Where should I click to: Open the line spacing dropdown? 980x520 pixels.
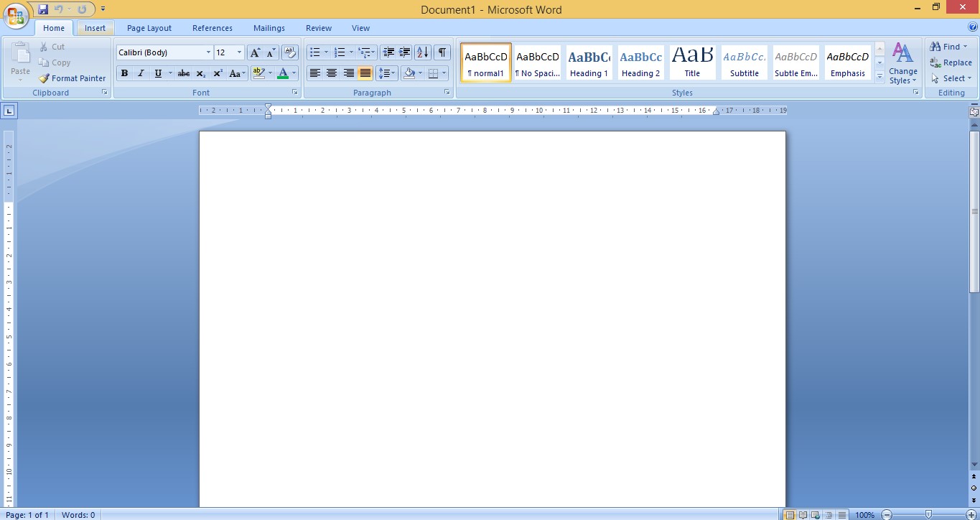[x=387, y=73]
